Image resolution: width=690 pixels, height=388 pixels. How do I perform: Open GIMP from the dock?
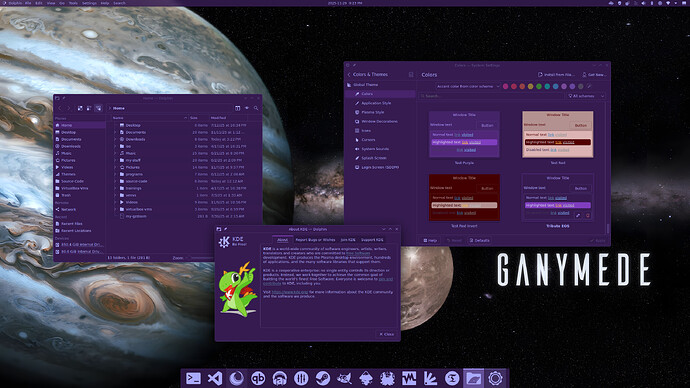pos(344,378)
